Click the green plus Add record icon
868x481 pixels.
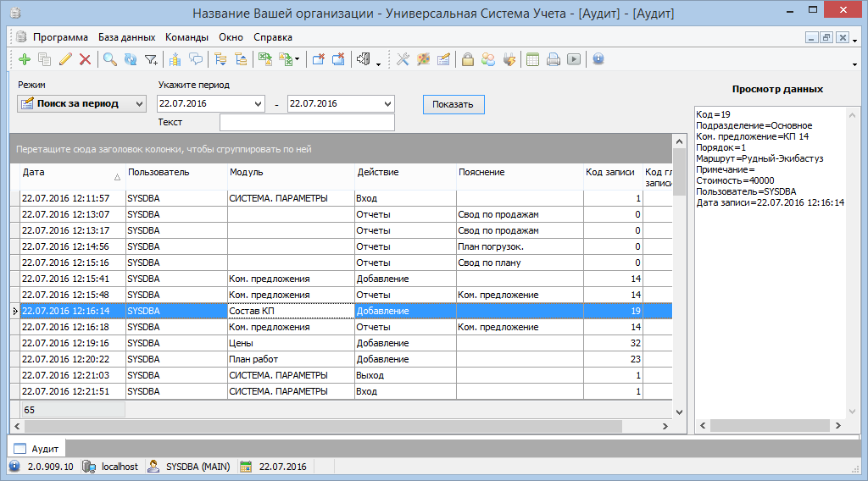coord(24,59)
